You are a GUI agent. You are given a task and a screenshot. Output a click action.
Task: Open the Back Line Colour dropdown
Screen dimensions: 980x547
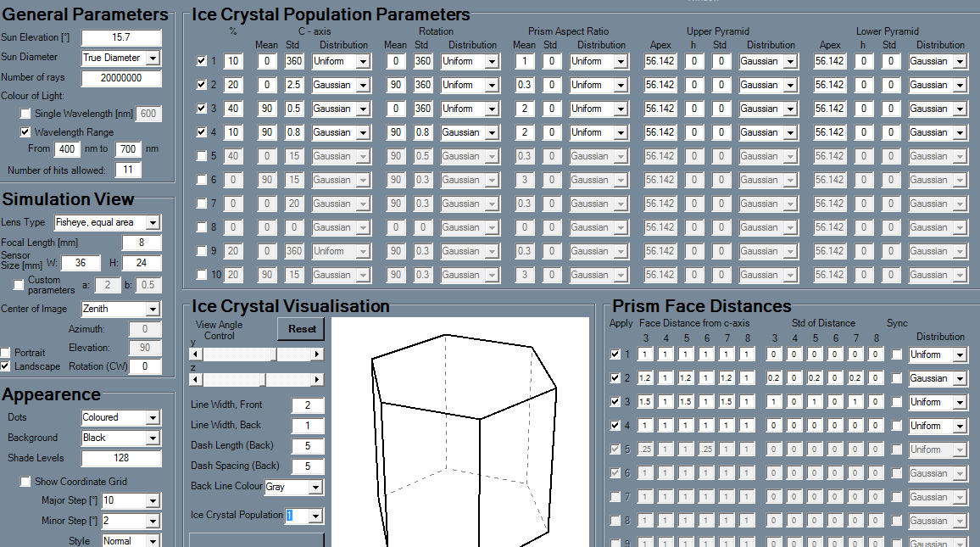click(x=315, y=487)
